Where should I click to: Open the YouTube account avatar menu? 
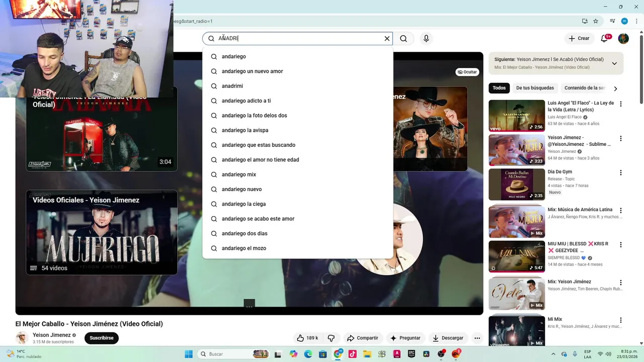(x=623, y=38)
